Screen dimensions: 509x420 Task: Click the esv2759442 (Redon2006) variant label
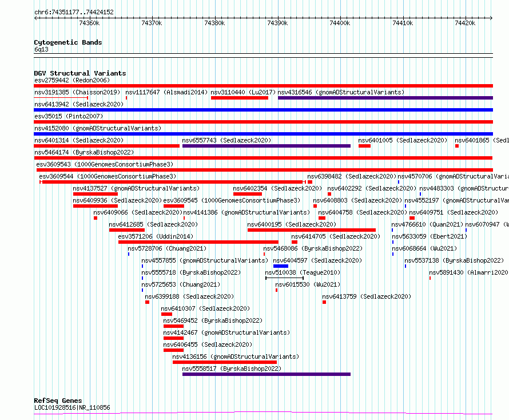coord(72,80)
